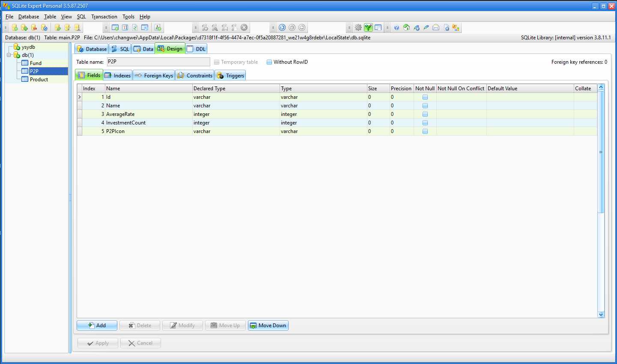Click the table icon with red letter T
This screenshot has height=364, width=617.
(x=125, y=27)
